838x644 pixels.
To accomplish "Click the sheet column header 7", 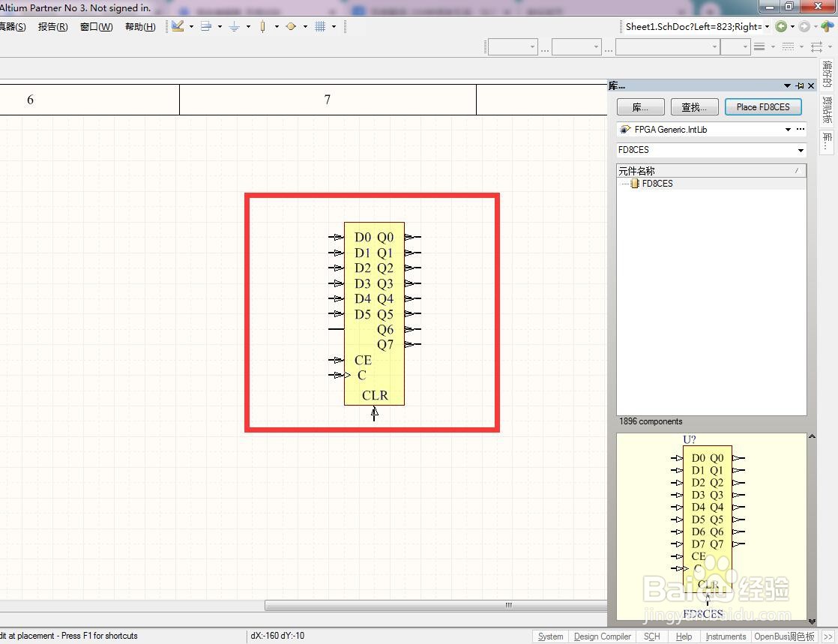I will click(327, 100).
